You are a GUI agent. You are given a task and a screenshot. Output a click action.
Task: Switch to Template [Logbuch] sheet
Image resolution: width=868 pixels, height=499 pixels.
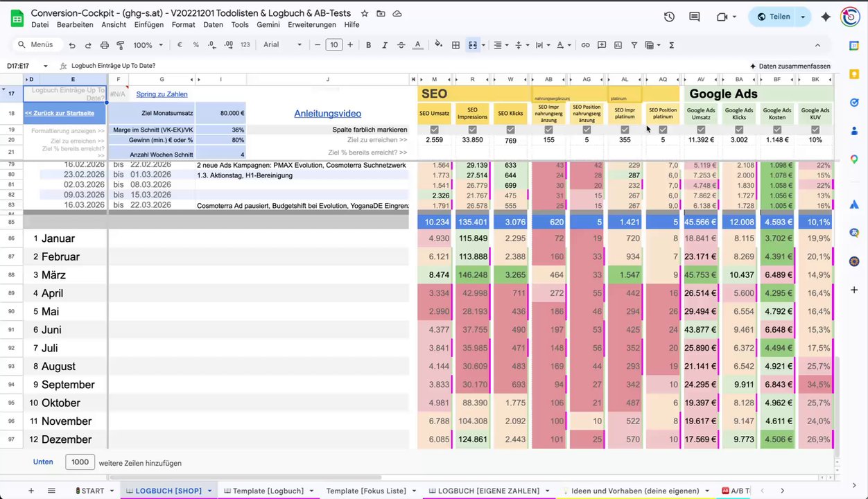pyautogui.click(x=268, y=491)
